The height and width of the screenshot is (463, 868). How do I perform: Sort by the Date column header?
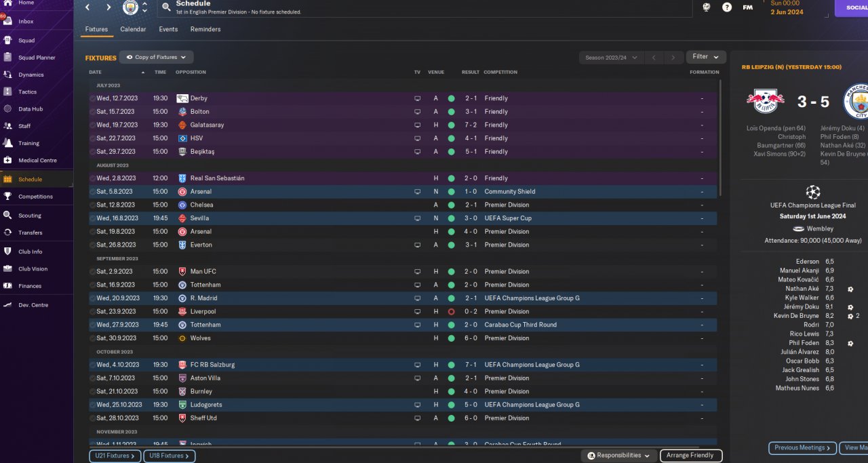pos(95,72)
